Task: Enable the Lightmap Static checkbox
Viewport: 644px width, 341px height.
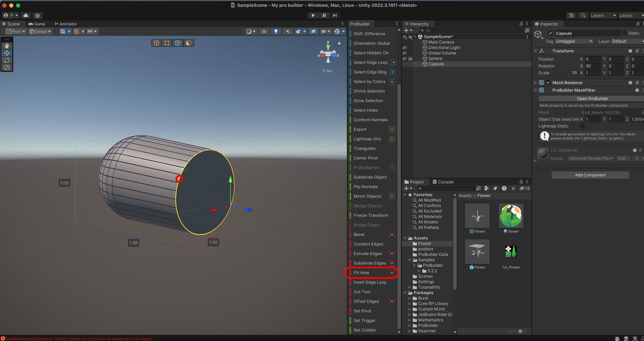Action: click(582, 126)
